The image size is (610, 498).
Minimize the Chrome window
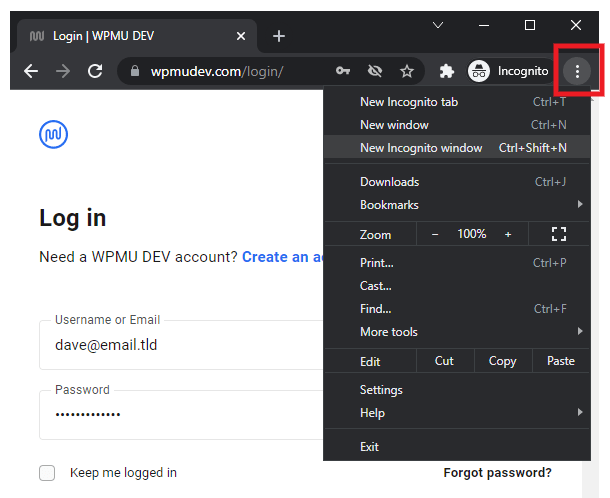tap(484, 25)
